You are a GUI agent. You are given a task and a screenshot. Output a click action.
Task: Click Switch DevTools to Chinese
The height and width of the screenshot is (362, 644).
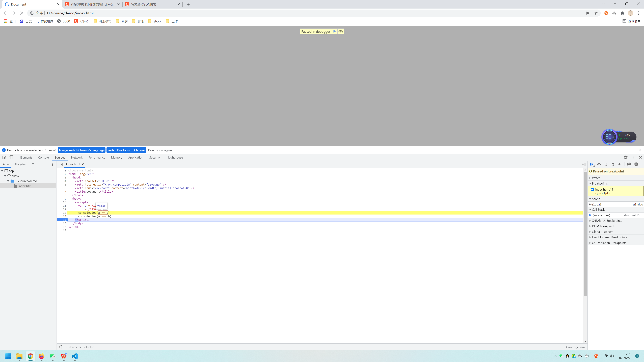[126, 150]
